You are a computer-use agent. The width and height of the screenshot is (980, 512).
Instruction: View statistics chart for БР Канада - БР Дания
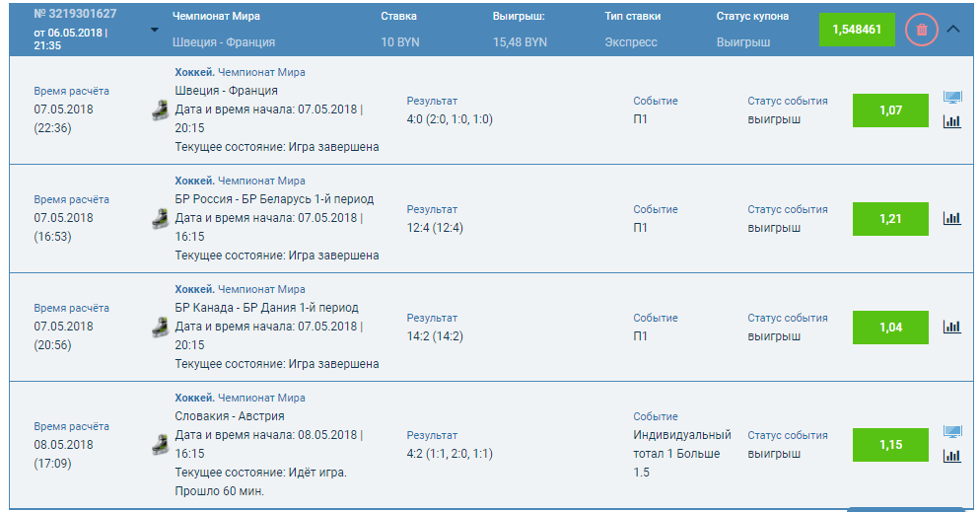[952, 327]
